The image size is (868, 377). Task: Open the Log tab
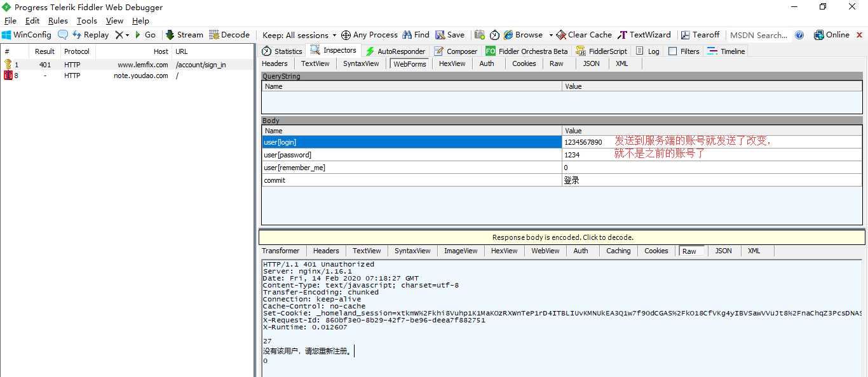648,51
